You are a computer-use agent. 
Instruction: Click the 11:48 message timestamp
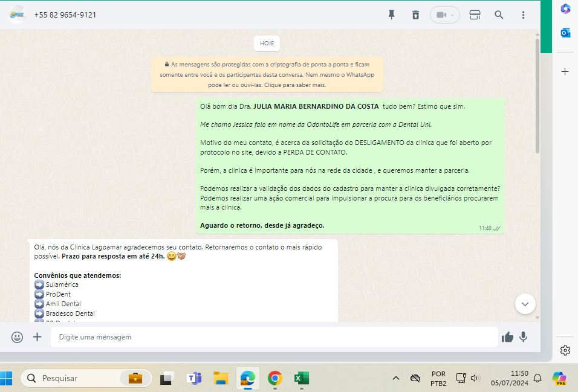coord(485,228)
